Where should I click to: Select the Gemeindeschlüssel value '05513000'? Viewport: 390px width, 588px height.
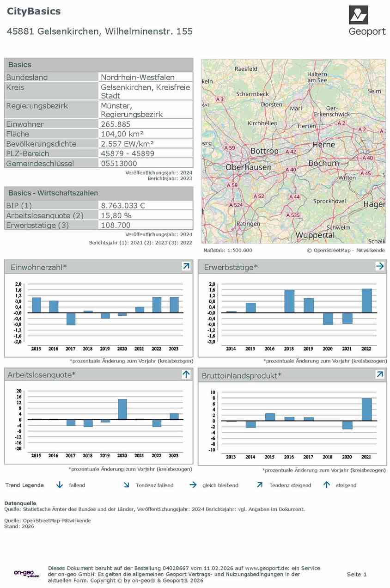[119, 163]
